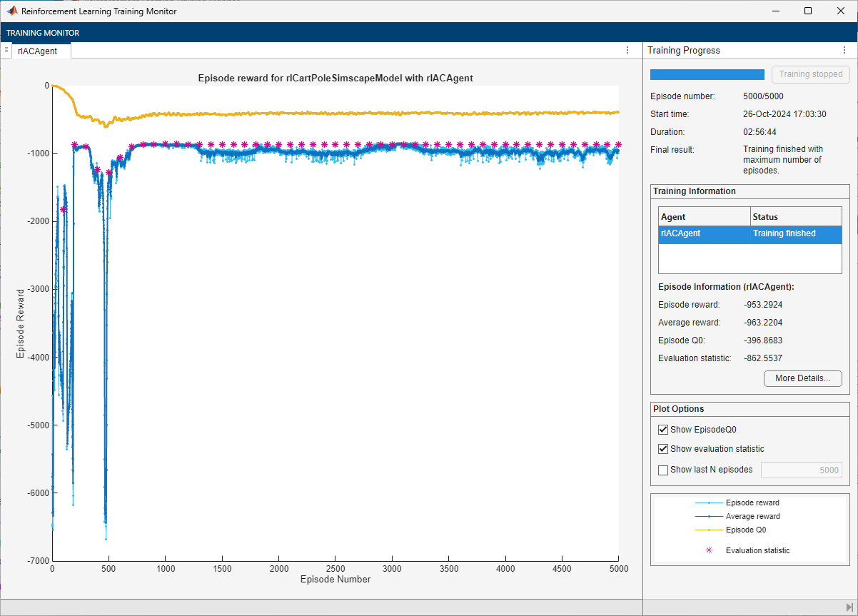Click the blue training progress bar
Image resolution: width=858 pixels, height=616 pixels.
pyautogui.click(x=707, y=74)
